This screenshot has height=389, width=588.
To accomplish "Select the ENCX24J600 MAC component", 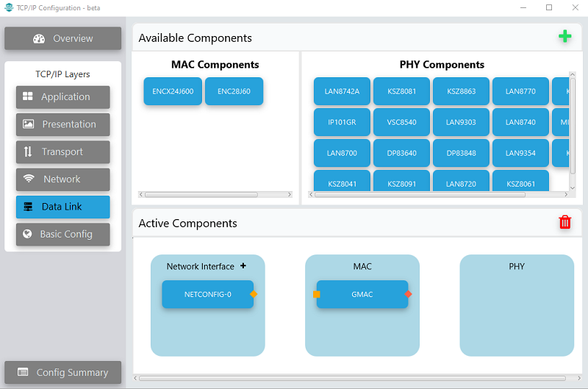I will pyautogui.click(x=173, y=91).
